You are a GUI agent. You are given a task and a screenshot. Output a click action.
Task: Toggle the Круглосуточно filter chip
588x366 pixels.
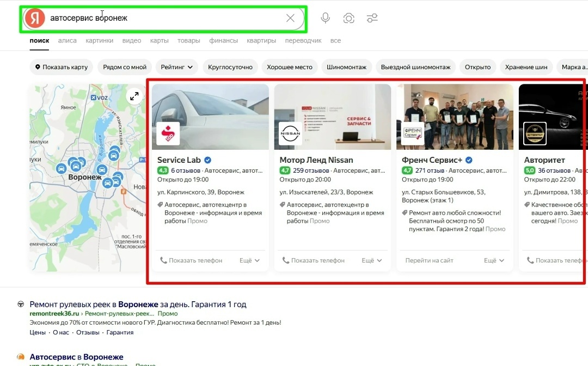point(230,67)
